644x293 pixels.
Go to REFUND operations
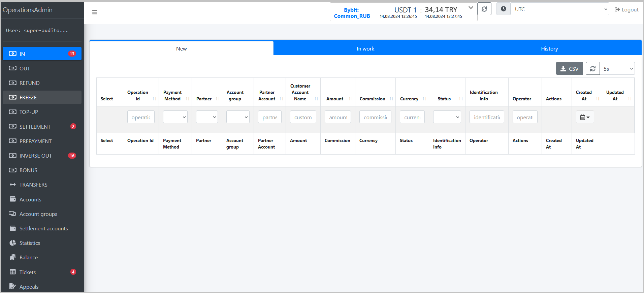[x=42, y=83]
